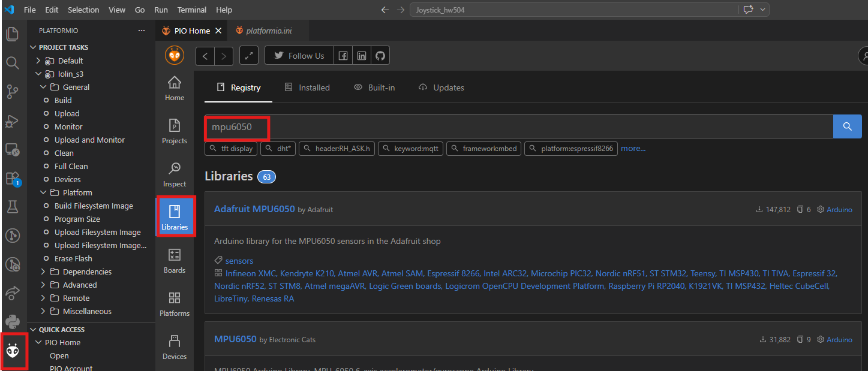Open the PlatformIO LinkedIn icon
Screen dimensions: 868x371
(362, 56)
